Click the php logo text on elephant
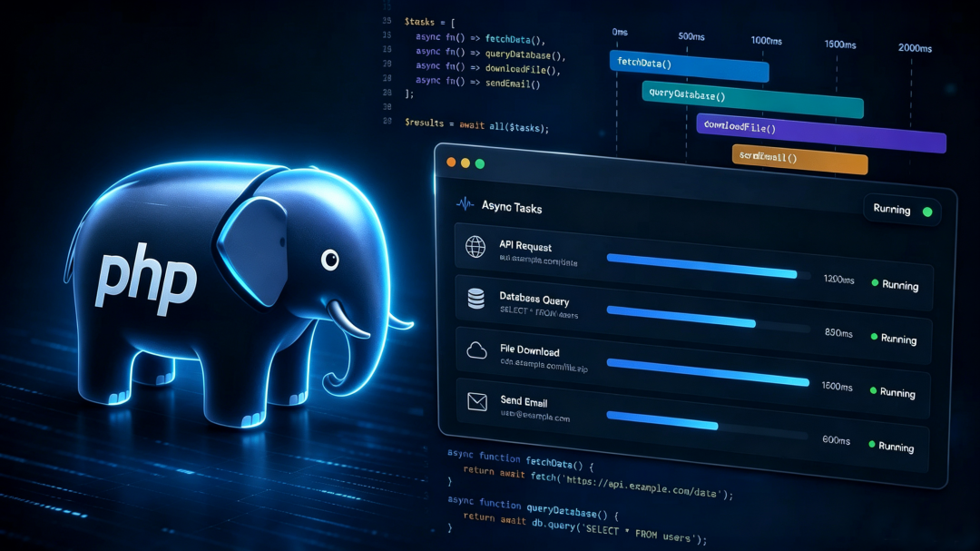Screen dimensions: 980x551 point(145,279)
